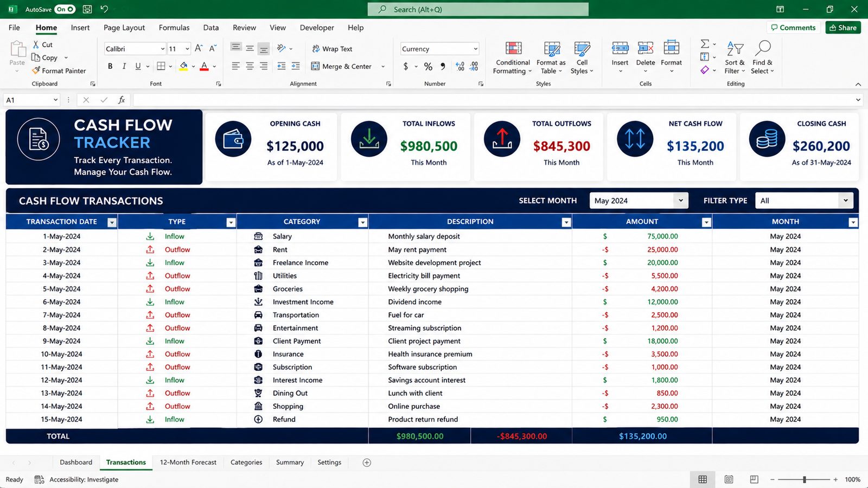The width and height of the screenshot is (868, 488).
Task: Click the Find & Select icon
Action: tap(763, 58)
